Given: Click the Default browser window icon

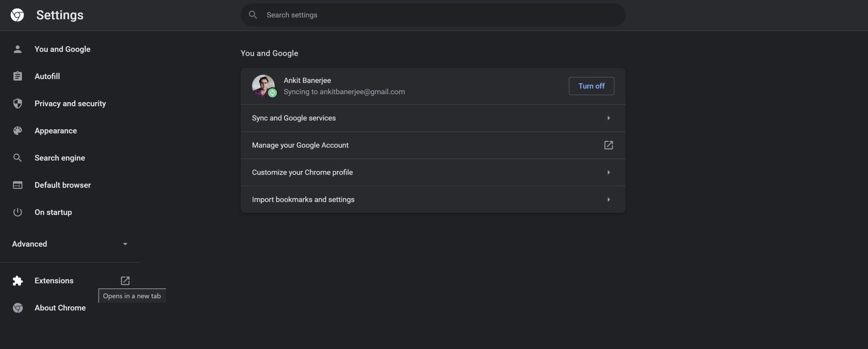Looking at the screenshot, I should click(18, 185).
